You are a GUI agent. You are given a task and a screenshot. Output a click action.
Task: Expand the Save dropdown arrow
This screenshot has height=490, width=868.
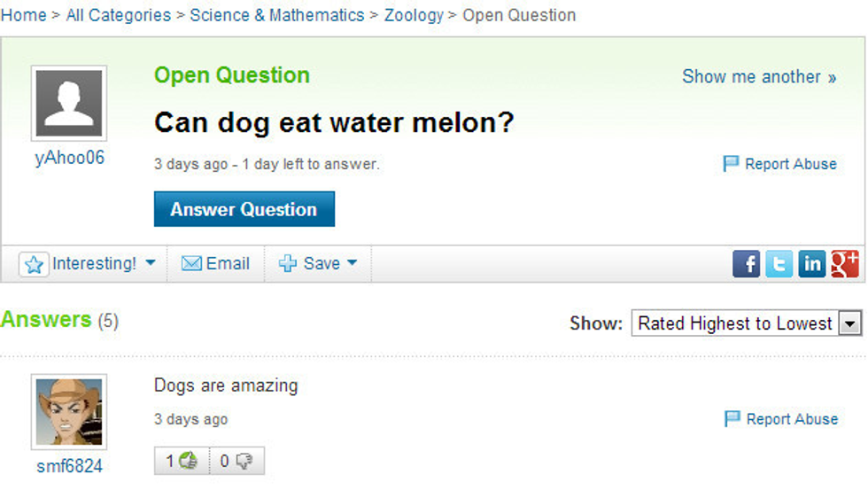point(353,263)
